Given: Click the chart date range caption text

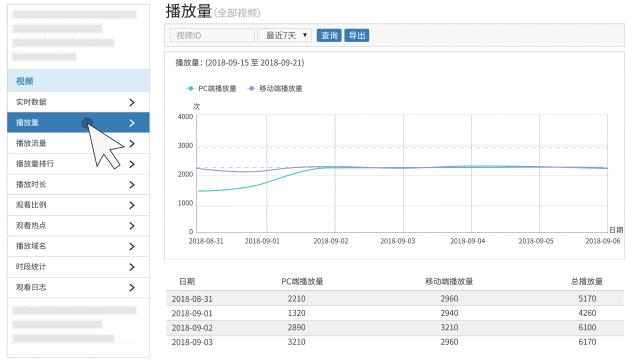Looking at the screenshot, I should [240, 63].
